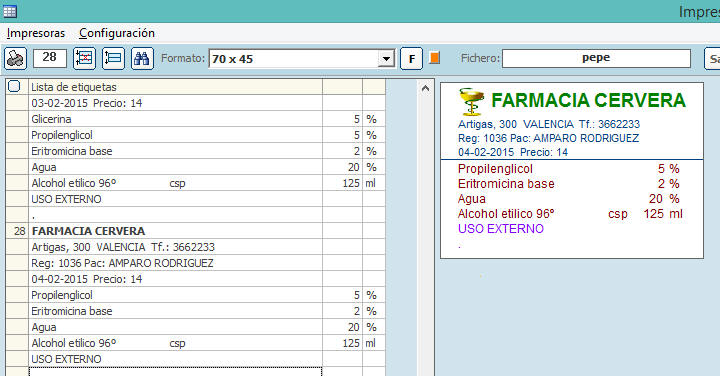
Task: Click the Fichero field containing pepe
Action: pyautogui.click(x=596, y=58)
